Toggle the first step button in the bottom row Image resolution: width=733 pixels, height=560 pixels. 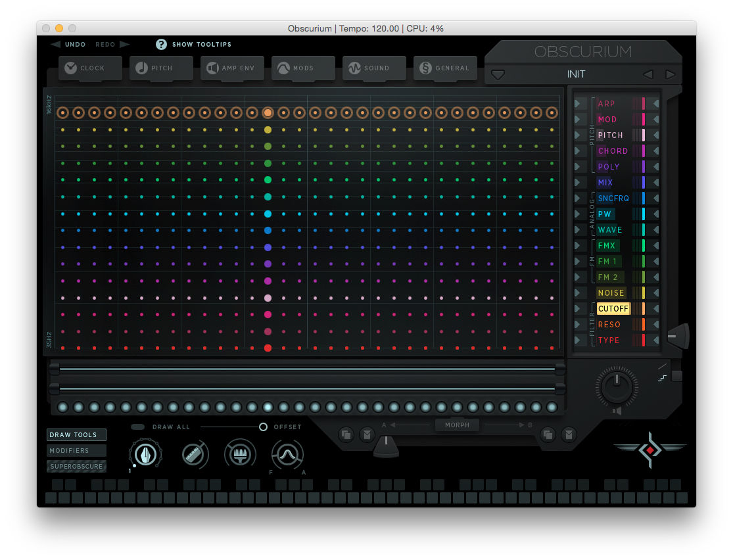point(62,408)
